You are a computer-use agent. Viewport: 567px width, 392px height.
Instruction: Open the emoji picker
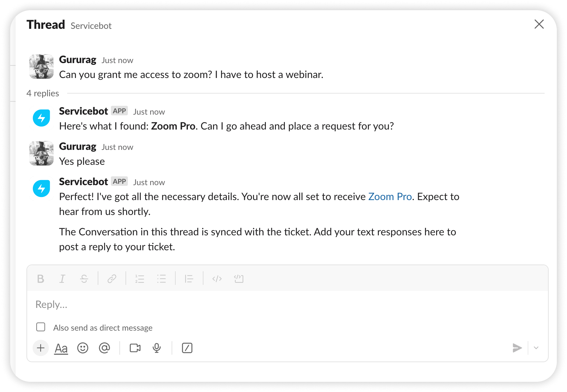pos(83,348)
